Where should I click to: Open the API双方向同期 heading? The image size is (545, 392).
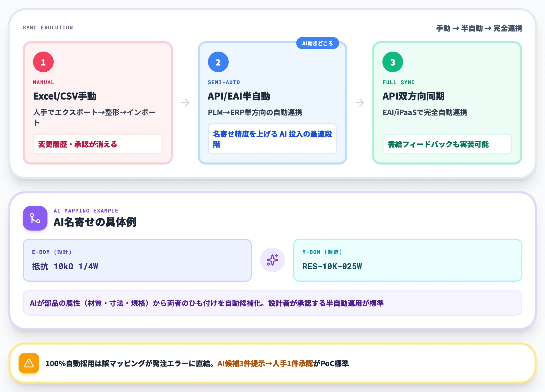[x=413, y=96]
